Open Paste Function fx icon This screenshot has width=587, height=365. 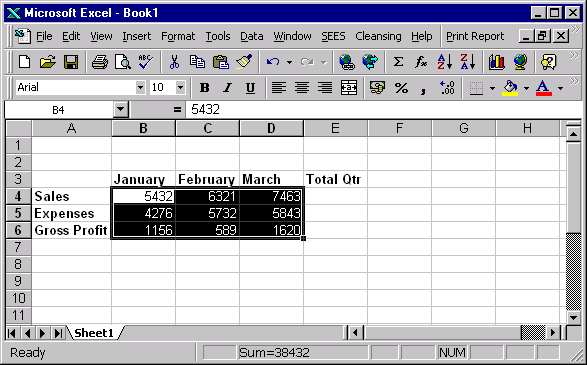pyautogui.click(x=421, y=62)
